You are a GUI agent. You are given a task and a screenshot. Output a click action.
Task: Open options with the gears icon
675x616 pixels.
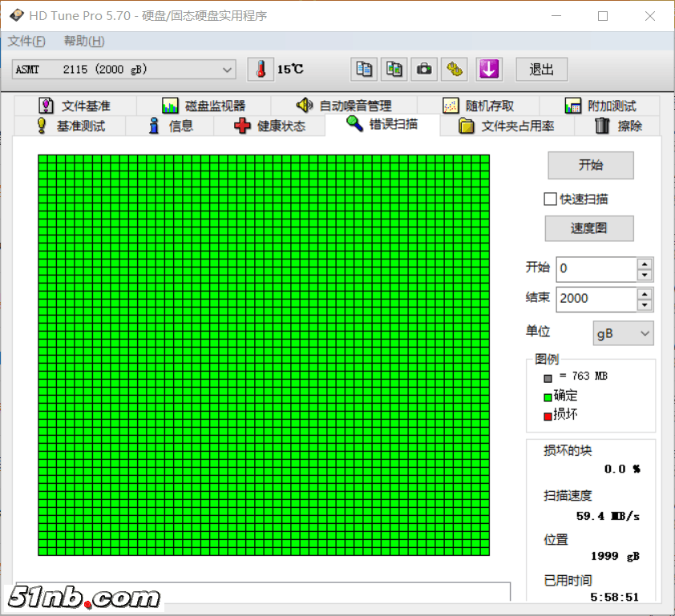coord(455,70)
